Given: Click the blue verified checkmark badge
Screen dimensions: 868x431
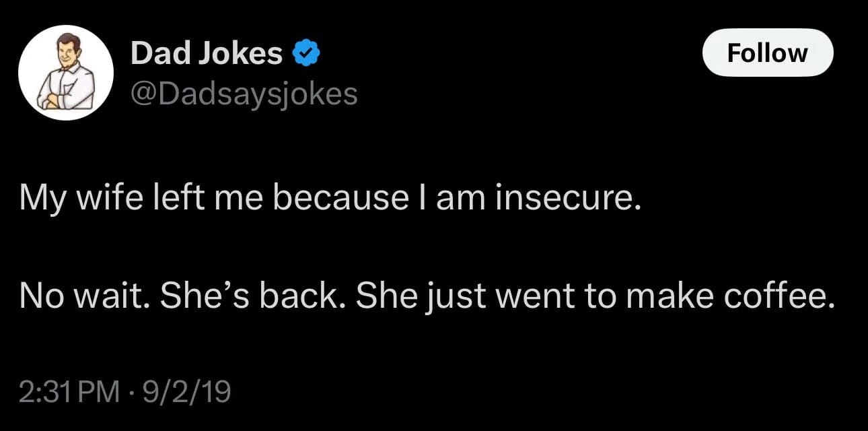Looking at the screenshot, I should (306, 54).
